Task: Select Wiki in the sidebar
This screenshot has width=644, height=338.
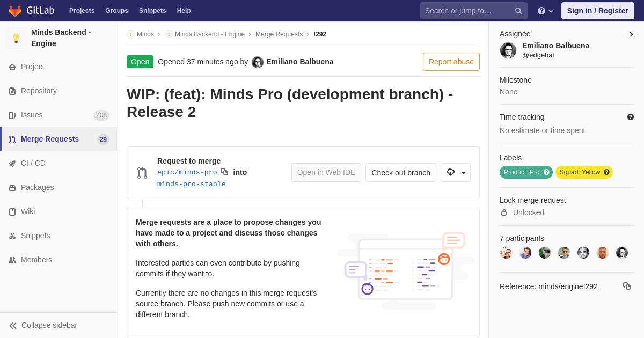Action: (x=59, y=212)
